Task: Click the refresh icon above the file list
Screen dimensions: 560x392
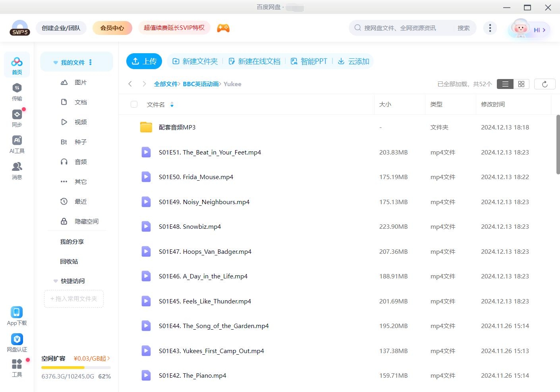Action: point(545,84)
